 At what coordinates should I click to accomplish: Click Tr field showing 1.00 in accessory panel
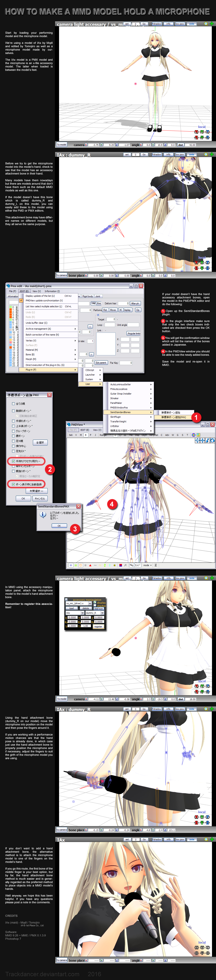(86, 626)
